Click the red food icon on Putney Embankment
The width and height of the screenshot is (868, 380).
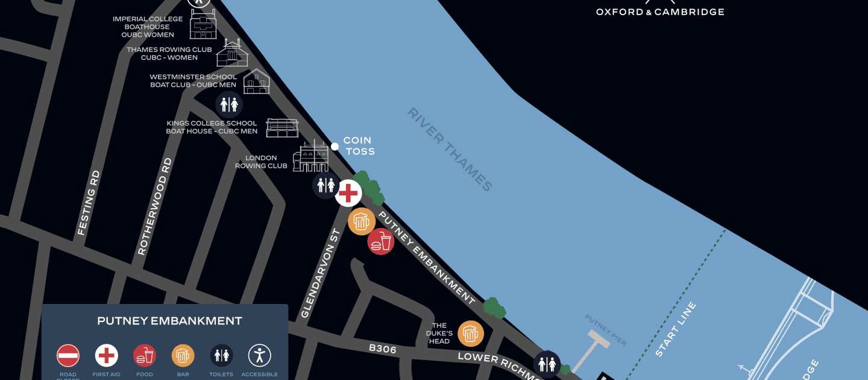[381, 241]
